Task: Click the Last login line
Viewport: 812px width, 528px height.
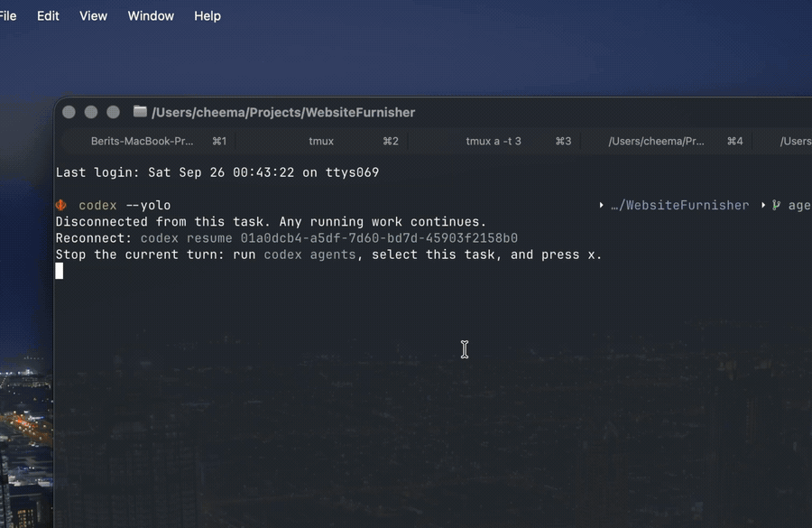Action: click(217, 172)
